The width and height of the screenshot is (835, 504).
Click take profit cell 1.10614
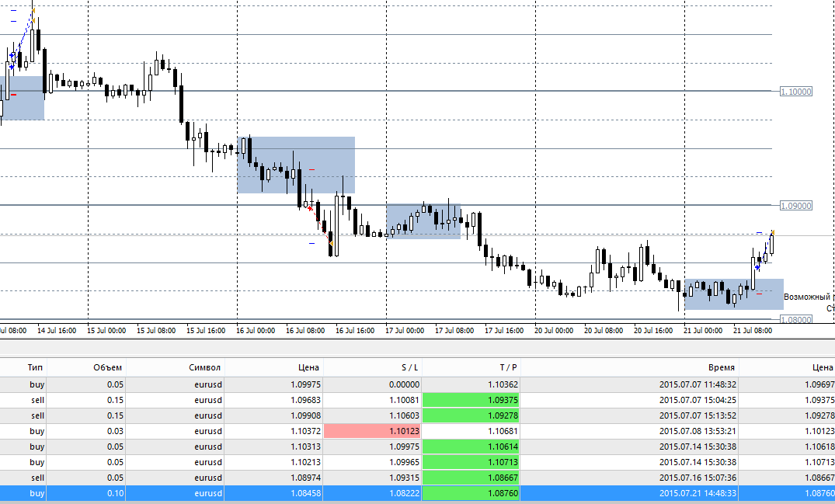pyautogui.click(x=471, y=447)
